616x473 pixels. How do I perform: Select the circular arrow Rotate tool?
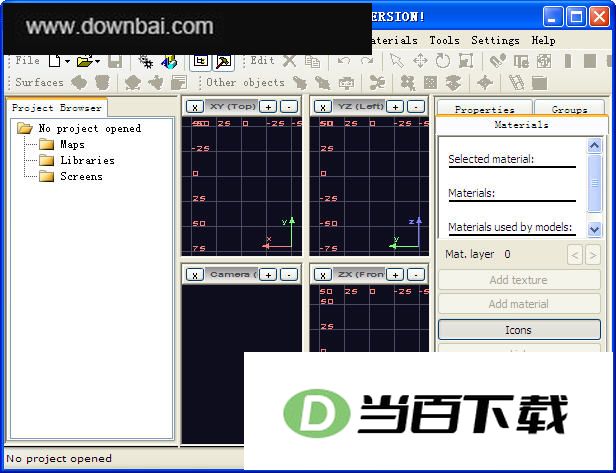point(443,61)
